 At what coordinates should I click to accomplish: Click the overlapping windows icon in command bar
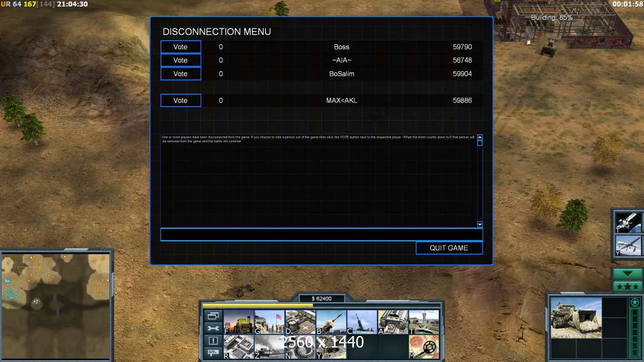click(x=213, y=316)
